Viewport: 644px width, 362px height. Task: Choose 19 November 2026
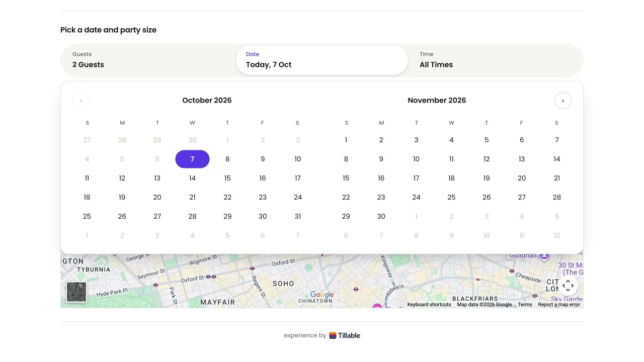(x=487, y=178)
